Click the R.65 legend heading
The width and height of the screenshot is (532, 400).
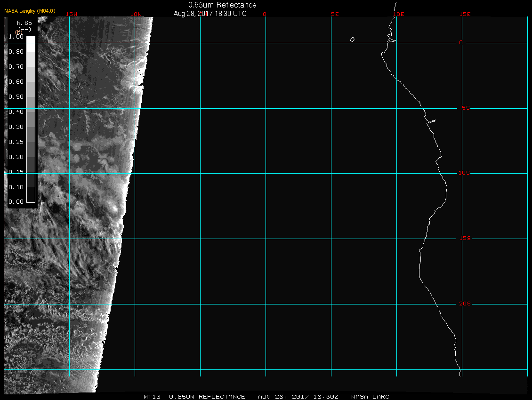coord(24,23)
